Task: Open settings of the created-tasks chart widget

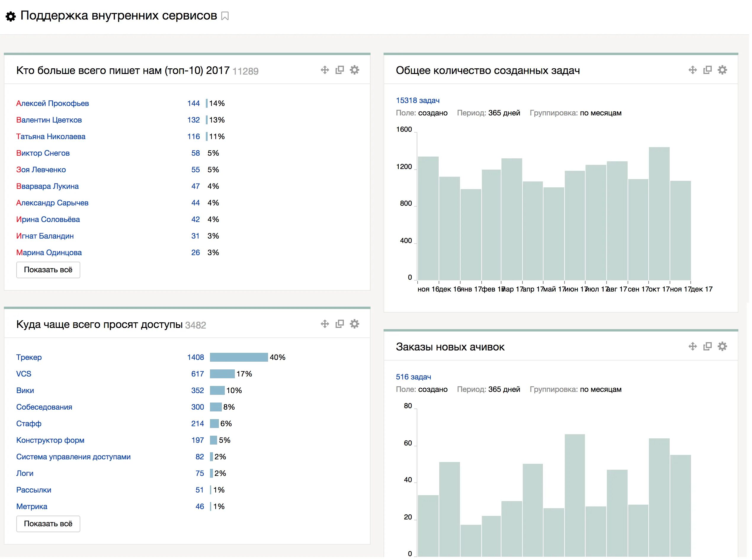Action: [x=722, y=70]
